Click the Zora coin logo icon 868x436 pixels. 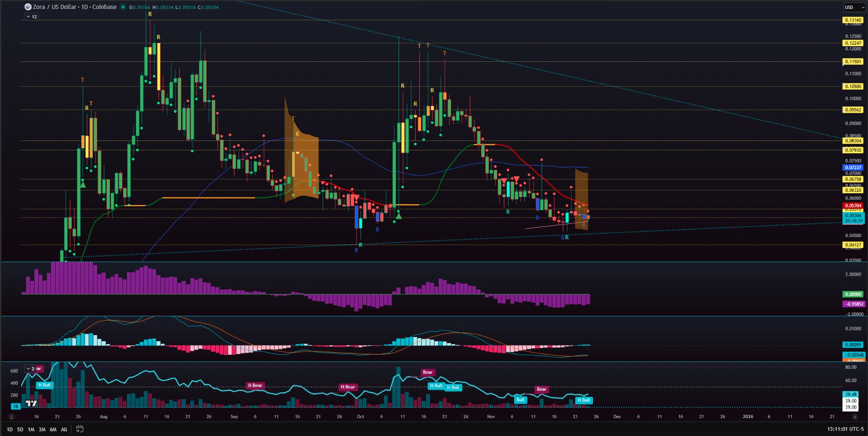coord(28,7)
